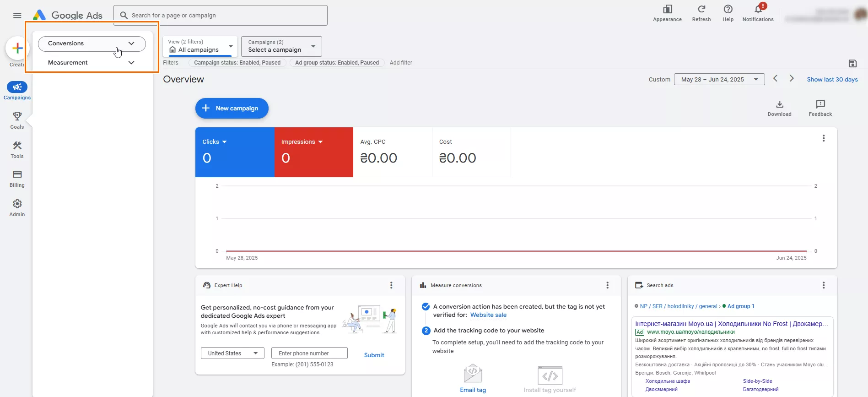
Task: Expand the Conversions menu section
Action: point(92,44)
